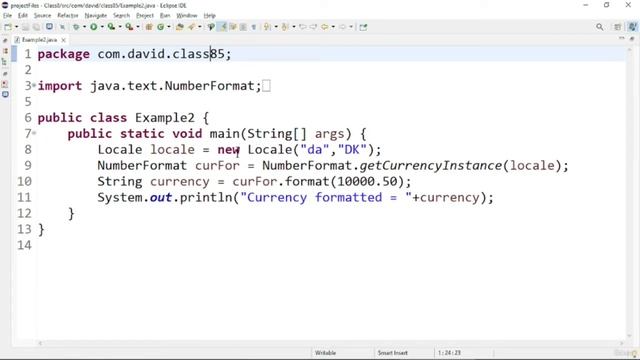Maximize the editor area

point(632,38)
